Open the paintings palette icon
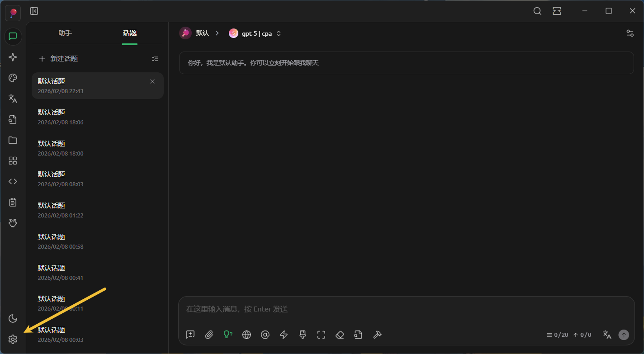The image size is (644, 354). [13, 78]
